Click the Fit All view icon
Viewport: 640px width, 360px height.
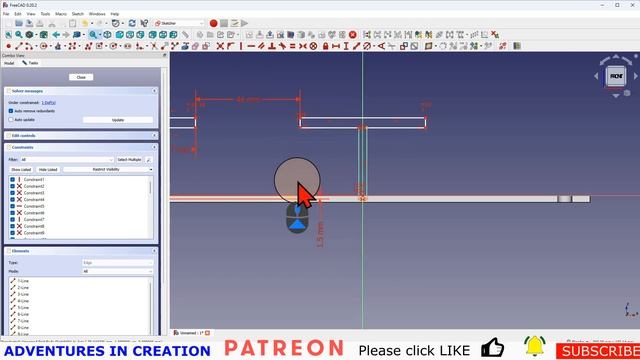coord(9,35)
